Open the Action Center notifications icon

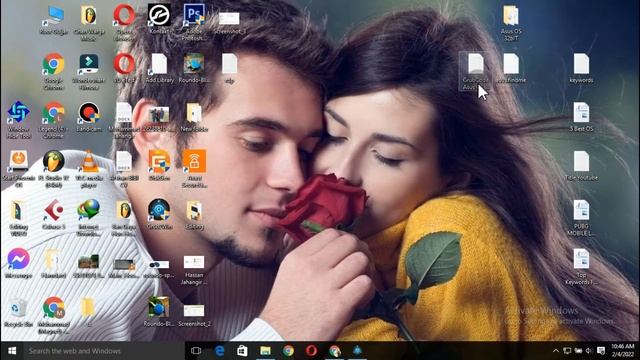click(601, 351)
